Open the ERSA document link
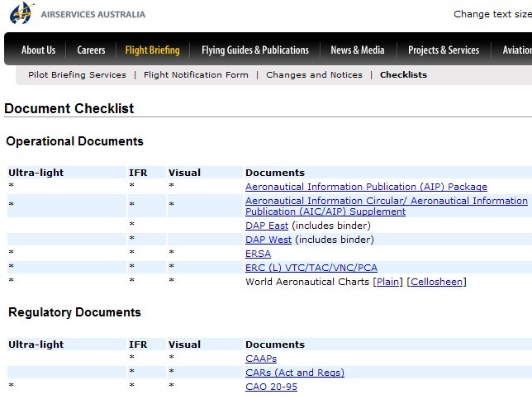 tap(258, 254)
